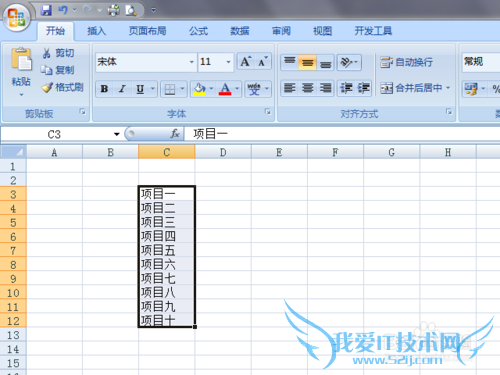This screenshot has width=500, height=375.
Task: Launch the 剪贴板 dialog launcher
Action: 82,112
